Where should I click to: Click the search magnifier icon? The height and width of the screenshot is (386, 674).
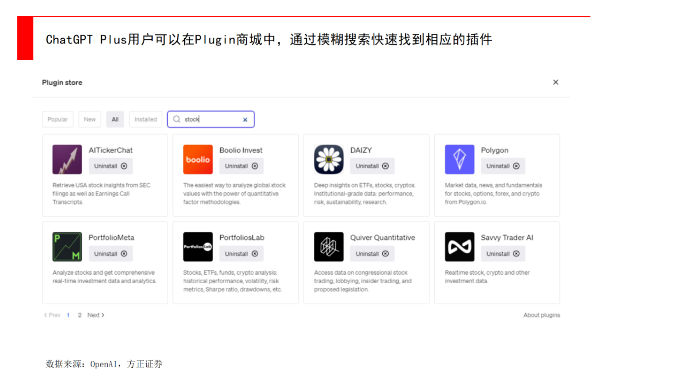point(177,119)
